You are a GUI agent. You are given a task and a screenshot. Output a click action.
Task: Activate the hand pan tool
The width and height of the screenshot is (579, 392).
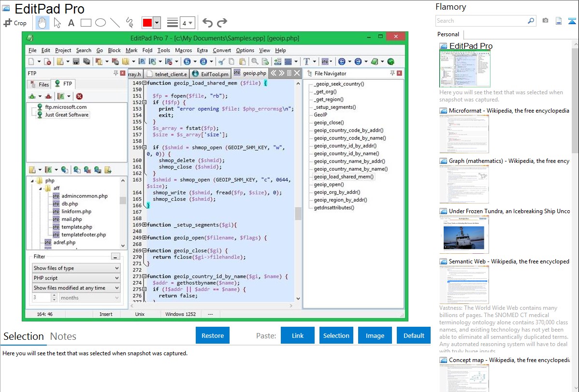tap(42, 23)
